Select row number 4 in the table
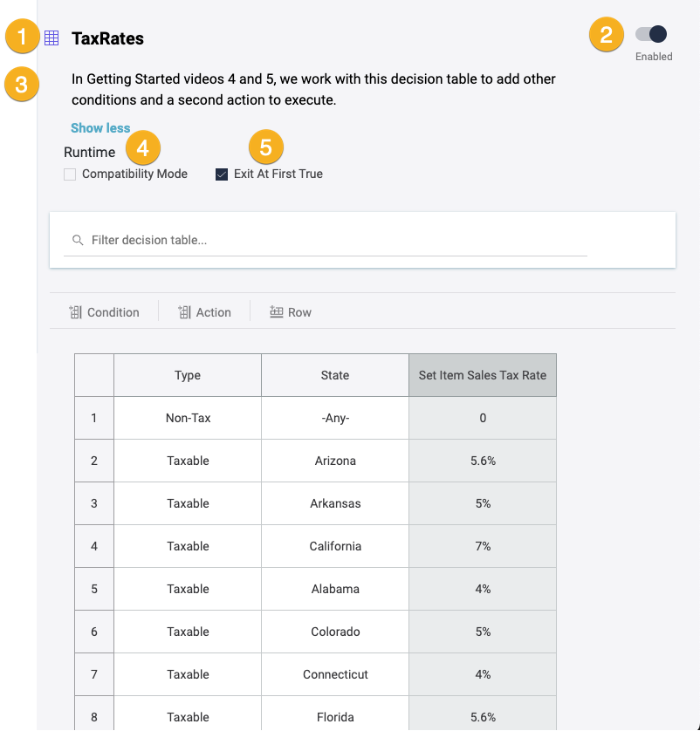Screen dimensions: 700x731 [x=94, y=546]
